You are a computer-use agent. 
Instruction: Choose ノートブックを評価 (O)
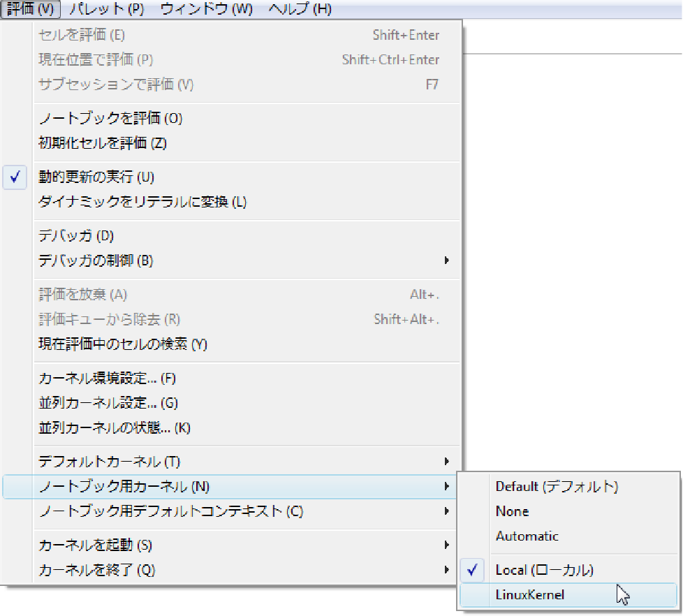[231, 119]
